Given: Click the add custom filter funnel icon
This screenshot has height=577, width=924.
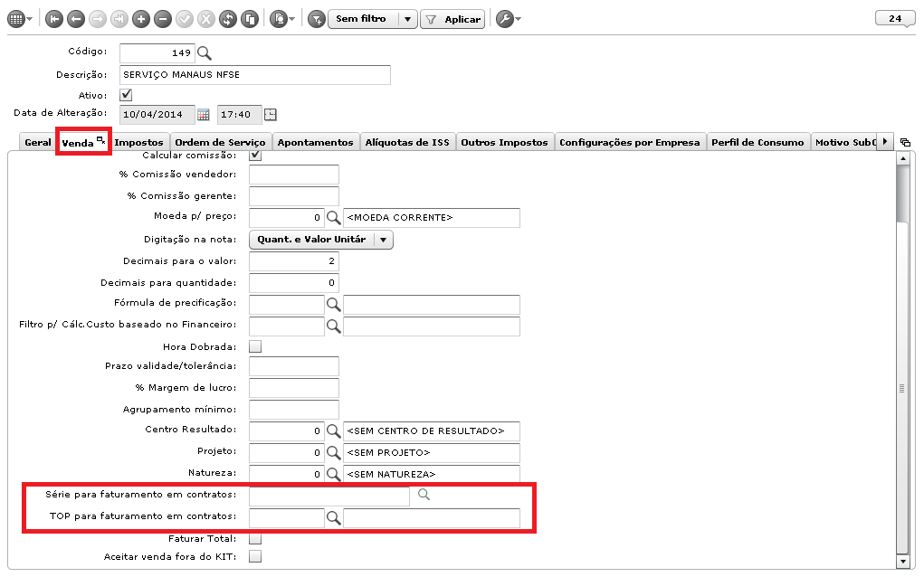Looking at the screenshot, I should pyautogui.click(x=317, y=19).
